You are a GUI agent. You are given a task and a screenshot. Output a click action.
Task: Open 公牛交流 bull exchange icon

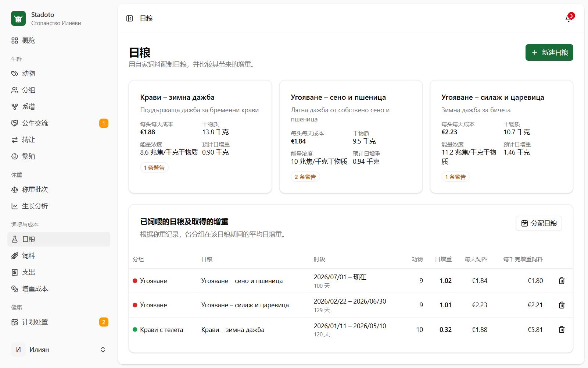click(x=15, y=123)
